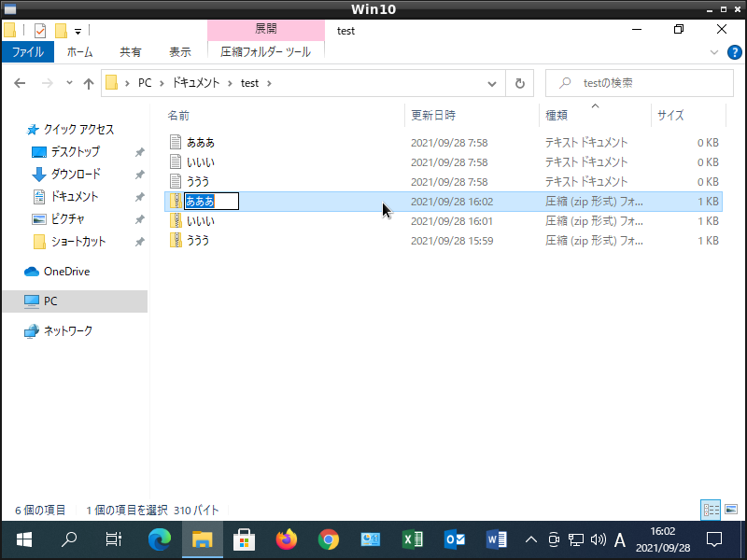This screenshot has height=560, width=747.
Task: Open the Windows Start menu
Action: (24, 539)
